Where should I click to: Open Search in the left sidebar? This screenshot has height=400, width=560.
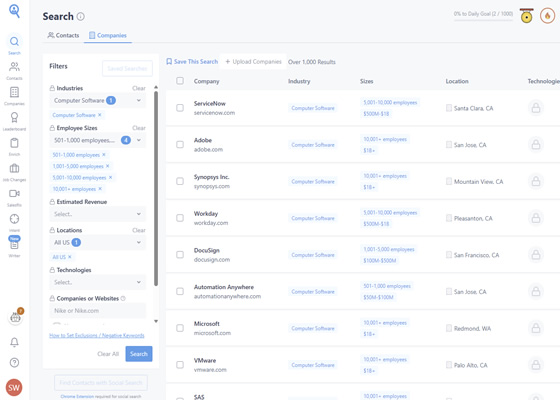[x=14, y=45]
